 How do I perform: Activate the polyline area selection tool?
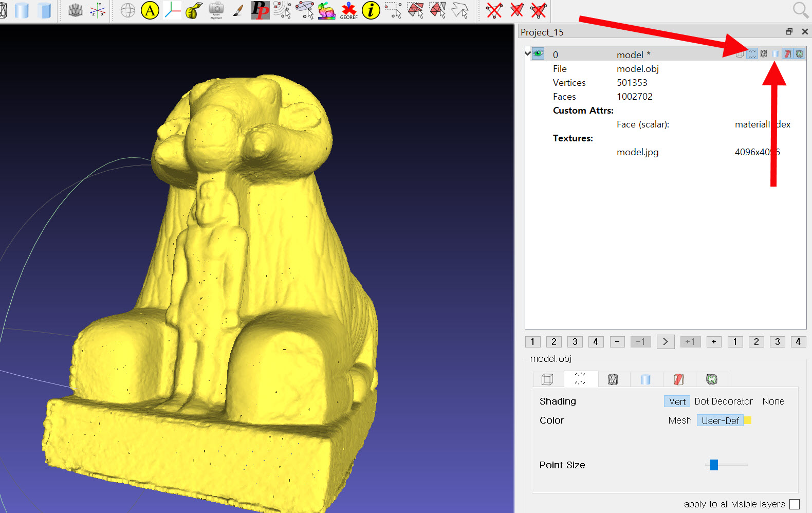tap(460, 10)
